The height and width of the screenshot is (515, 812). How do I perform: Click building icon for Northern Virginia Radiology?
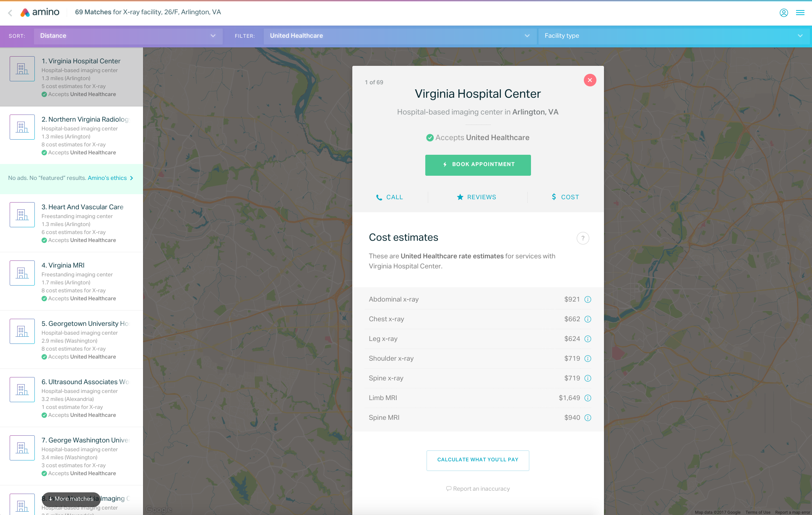pyautogui.click(x=22, y=127)
